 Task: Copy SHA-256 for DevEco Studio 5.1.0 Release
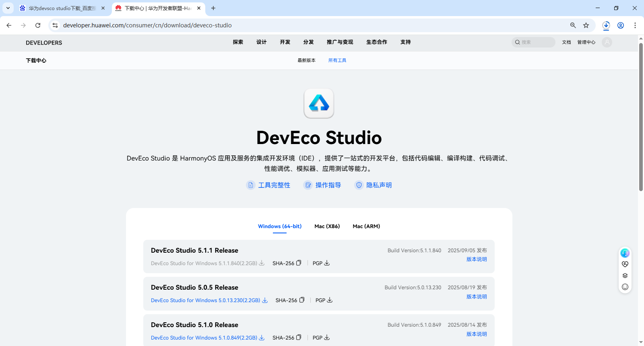pos(299,338)
